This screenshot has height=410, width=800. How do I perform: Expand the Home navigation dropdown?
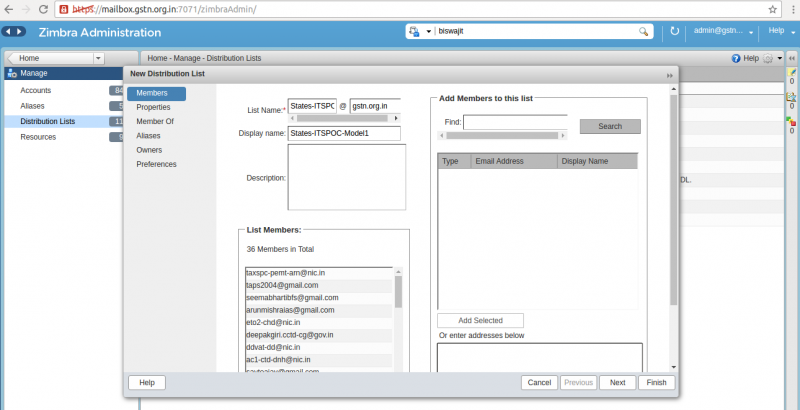pos(99,58)
